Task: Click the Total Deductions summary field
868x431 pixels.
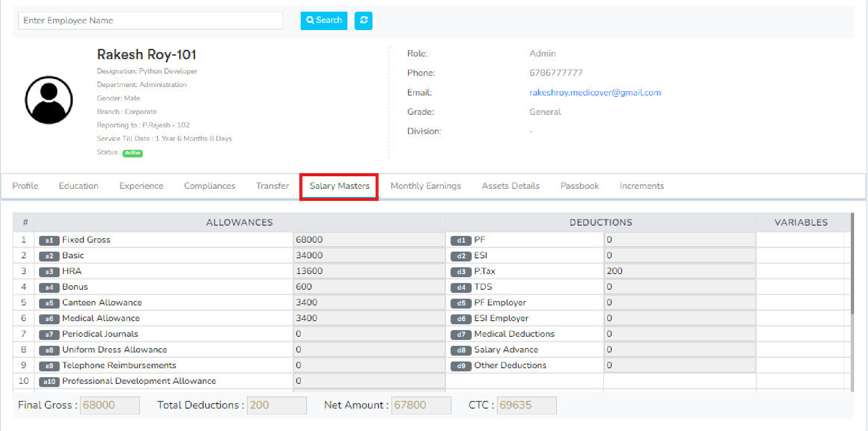Action: (x=276, y=405)
